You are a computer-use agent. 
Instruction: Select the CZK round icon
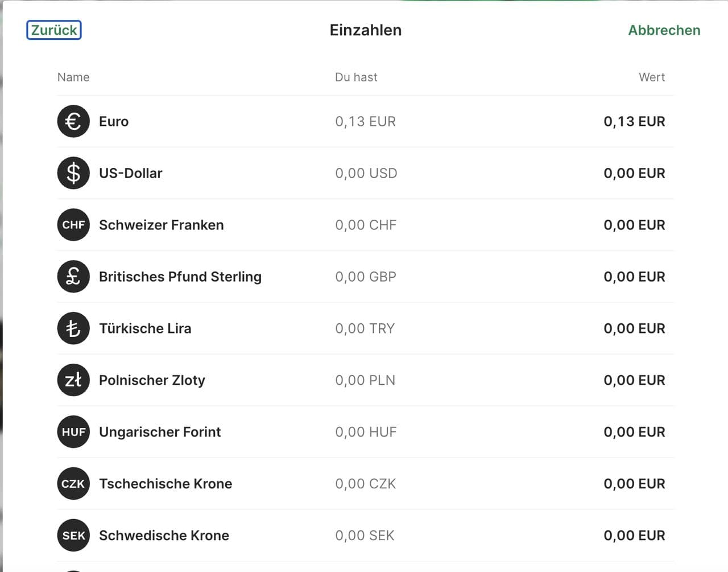(x=73, y=484)
